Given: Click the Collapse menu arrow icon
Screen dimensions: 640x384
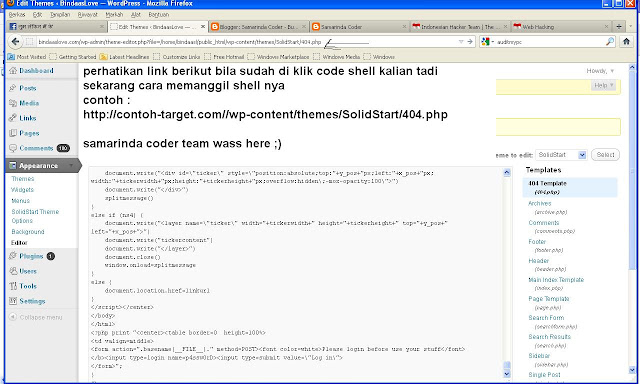Looking at the screenshot, I should (13, 317).
